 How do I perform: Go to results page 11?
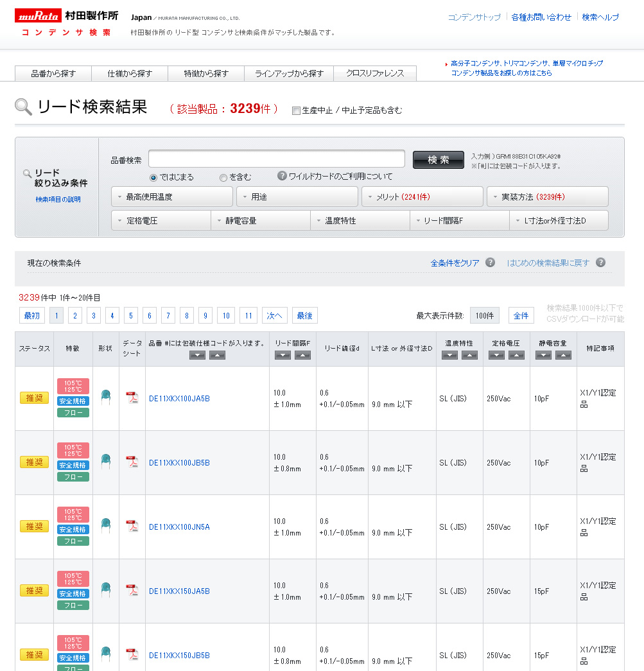tap(248, 315)
